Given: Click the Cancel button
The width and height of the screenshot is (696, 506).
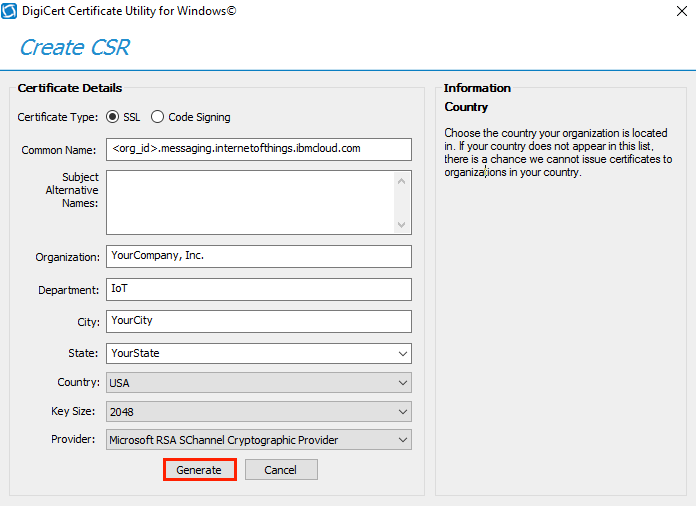Looking at the screenshot, I should [280, 470].
